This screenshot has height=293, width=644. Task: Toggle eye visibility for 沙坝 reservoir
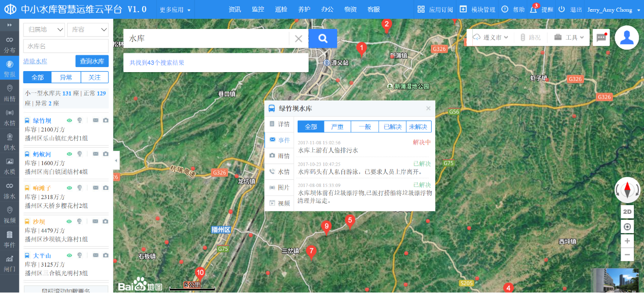tap(70, 221)
